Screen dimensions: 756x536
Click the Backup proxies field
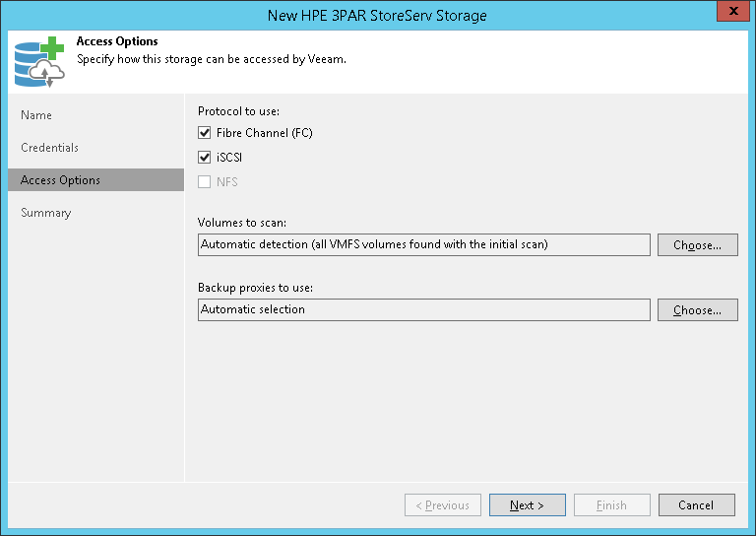point(423,309)
